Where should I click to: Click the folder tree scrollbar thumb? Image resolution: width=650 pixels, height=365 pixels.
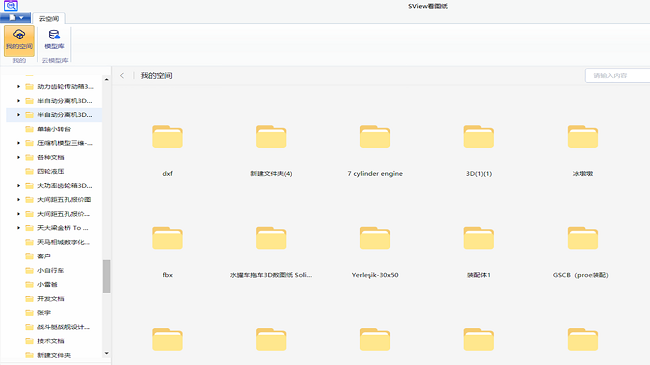click(x=107, y=276)
